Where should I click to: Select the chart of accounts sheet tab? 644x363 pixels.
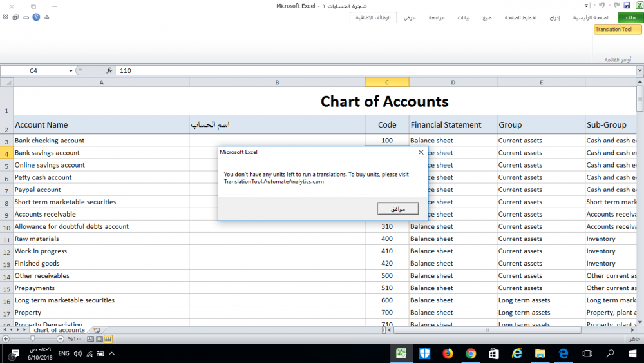click(59, 329)
